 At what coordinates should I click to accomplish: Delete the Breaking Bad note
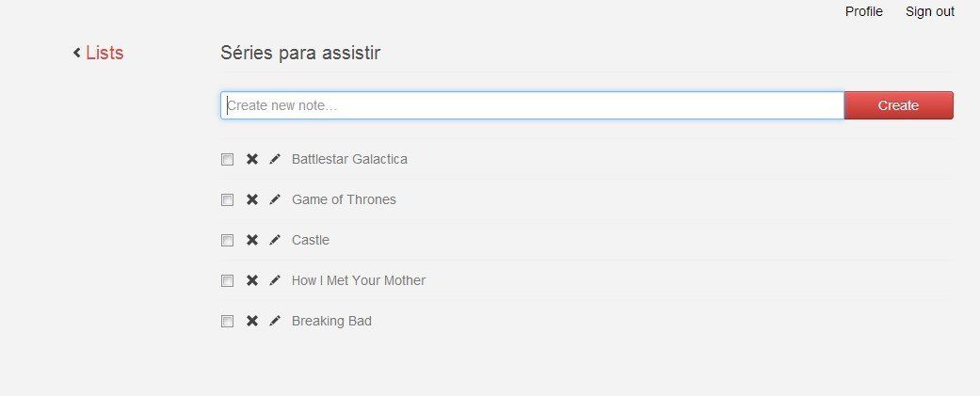coord(252,321)
